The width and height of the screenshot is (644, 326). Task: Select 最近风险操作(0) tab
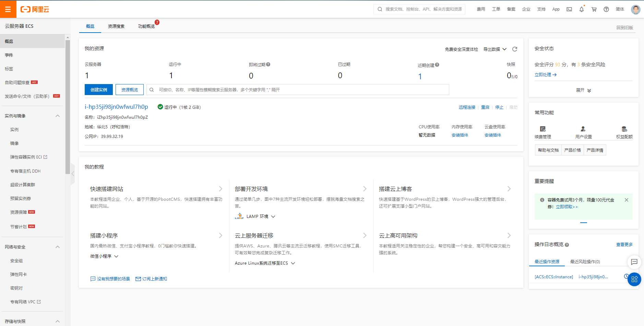coord(585,261)
